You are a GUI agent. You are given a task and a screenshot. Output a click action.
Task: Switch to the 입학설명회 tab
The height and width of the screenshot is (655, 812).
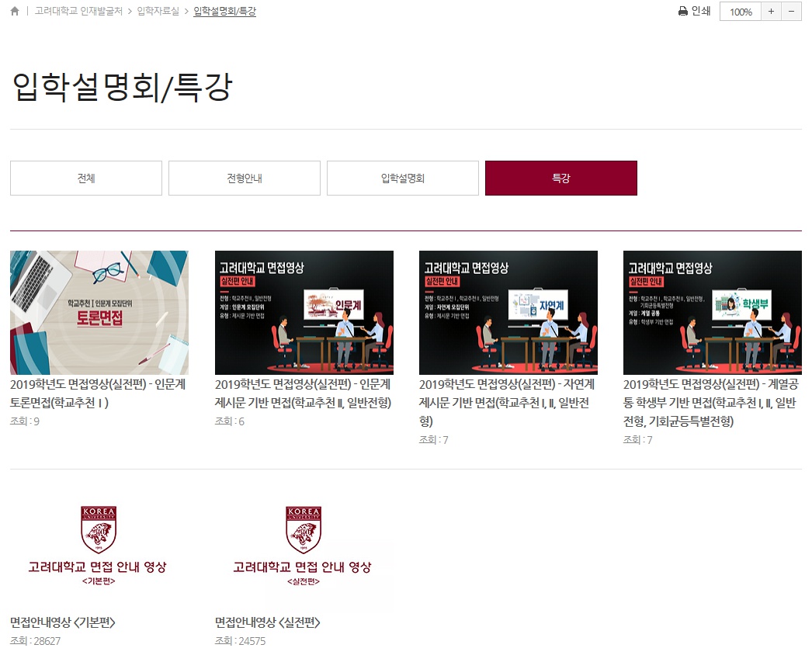pyautogui.click(x=403, y=178)
